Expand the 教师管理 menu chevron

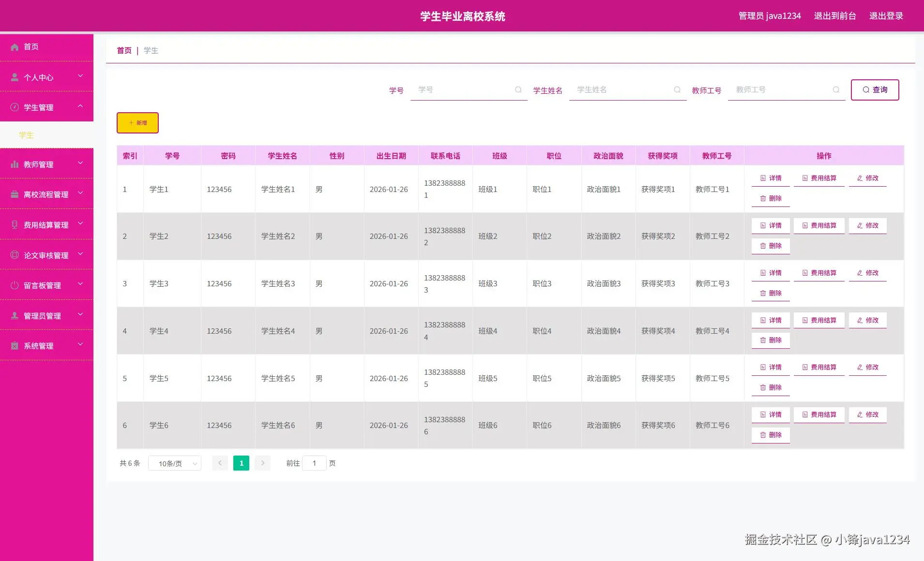click(x=80, y=163)
